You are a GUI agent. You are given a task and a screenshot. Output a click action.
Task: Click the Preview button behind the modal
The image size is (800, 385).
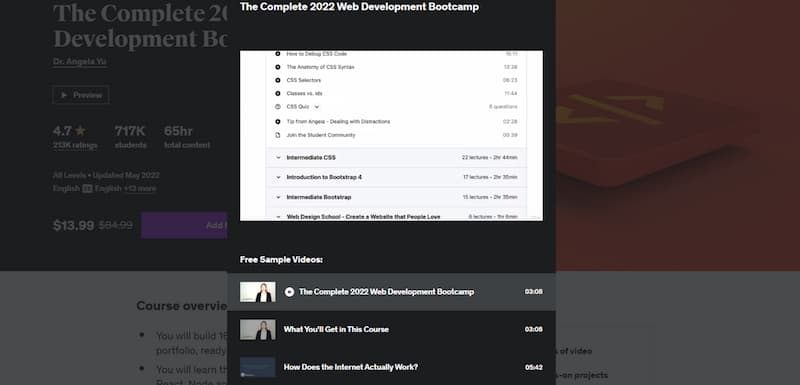[x=81, y=95]
